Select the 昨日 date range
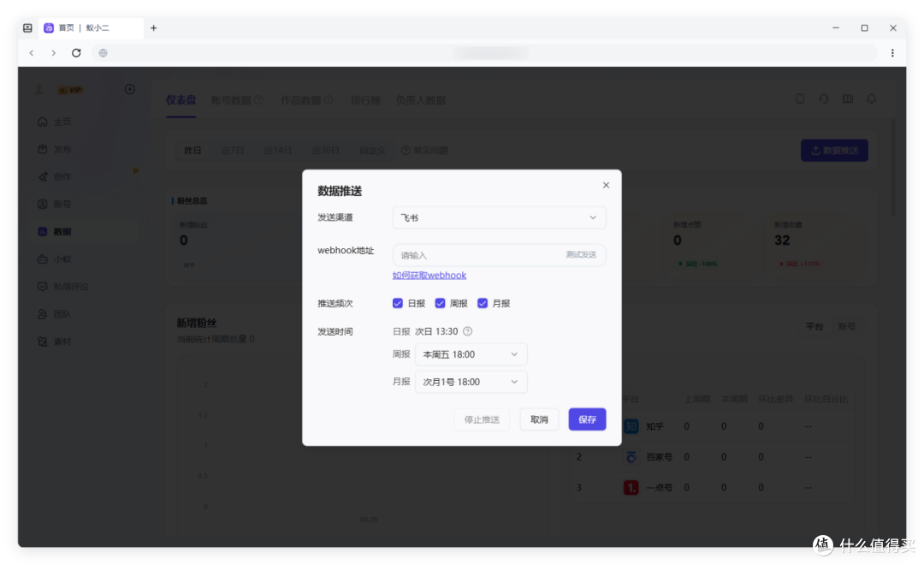 [192, 151]
